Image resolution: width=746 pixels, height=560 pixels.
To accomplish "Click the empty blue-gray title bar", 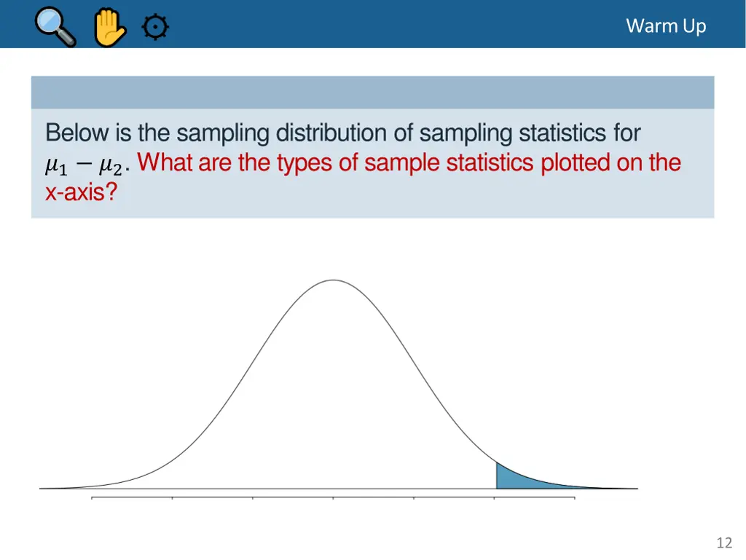I will pyautogui.click(x=372, y=92).
